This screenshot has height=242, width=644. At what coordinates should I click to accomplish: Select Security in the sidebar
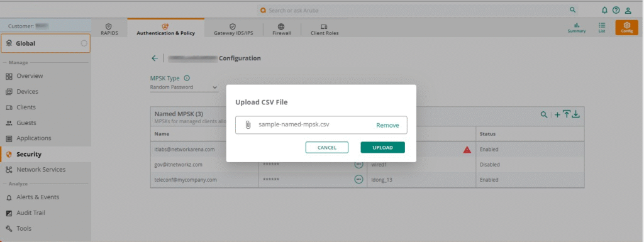pyautogui.click(x=45, y=154)
